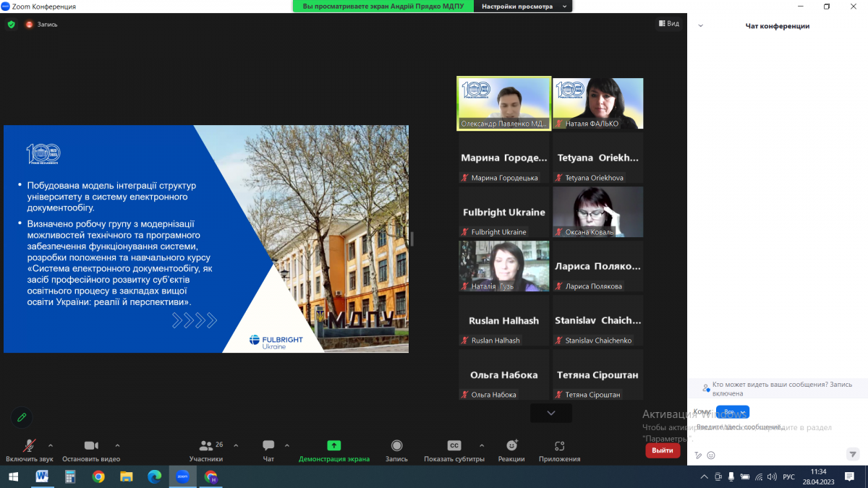Click the Record (Запись) toolbar icon
Viewport: 868px width, 488px height.
click(396, 446)
